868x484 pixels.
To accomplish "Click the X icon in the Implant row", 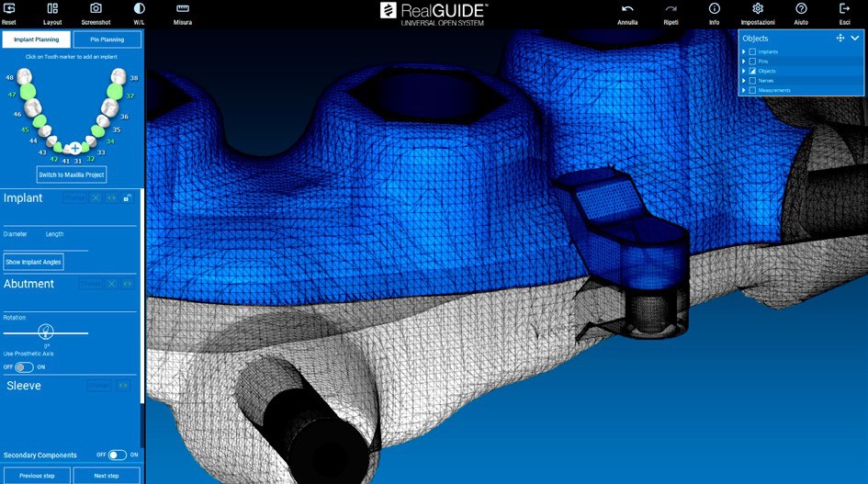I will pyautogui.click(x=96, y=198).
